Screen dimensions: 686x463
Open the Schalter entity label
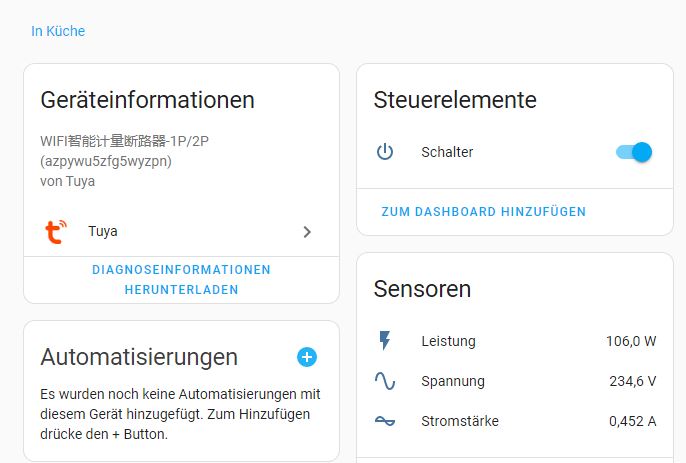447,152
